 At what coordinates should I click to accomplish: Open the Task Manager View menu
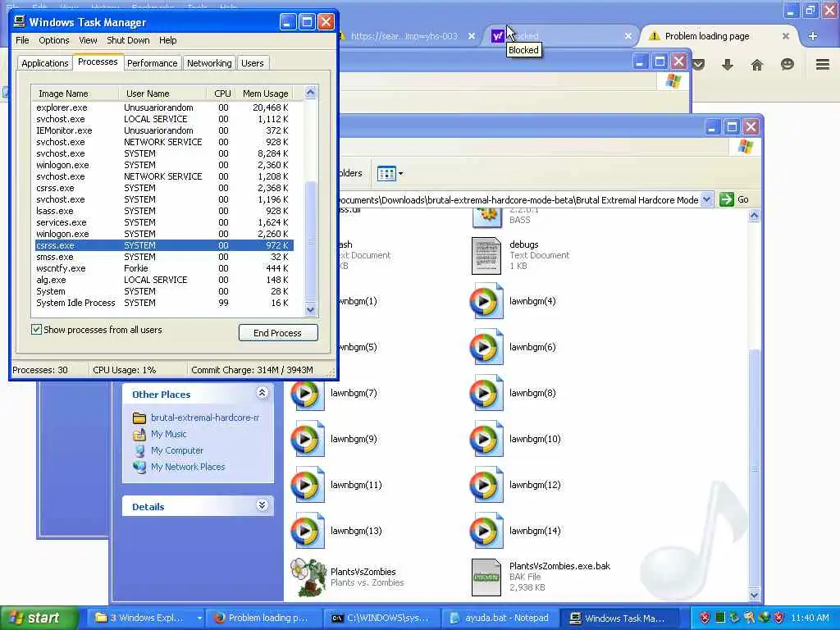tap(88, 40)
